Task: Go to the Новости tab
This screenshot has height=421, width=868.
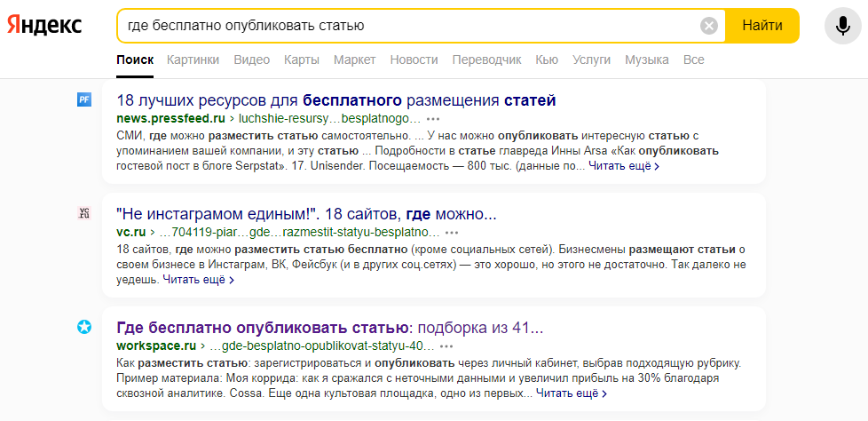Action: [x=414, y=60]
